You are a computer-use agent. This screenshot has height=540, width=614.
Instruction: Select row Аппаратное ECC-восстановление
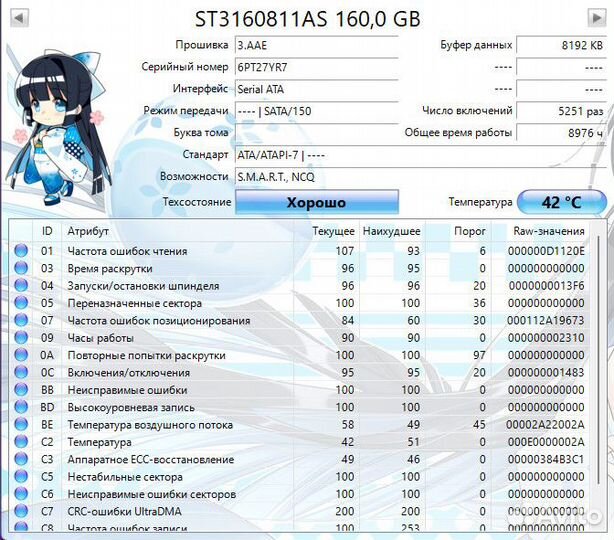(300, 459)
